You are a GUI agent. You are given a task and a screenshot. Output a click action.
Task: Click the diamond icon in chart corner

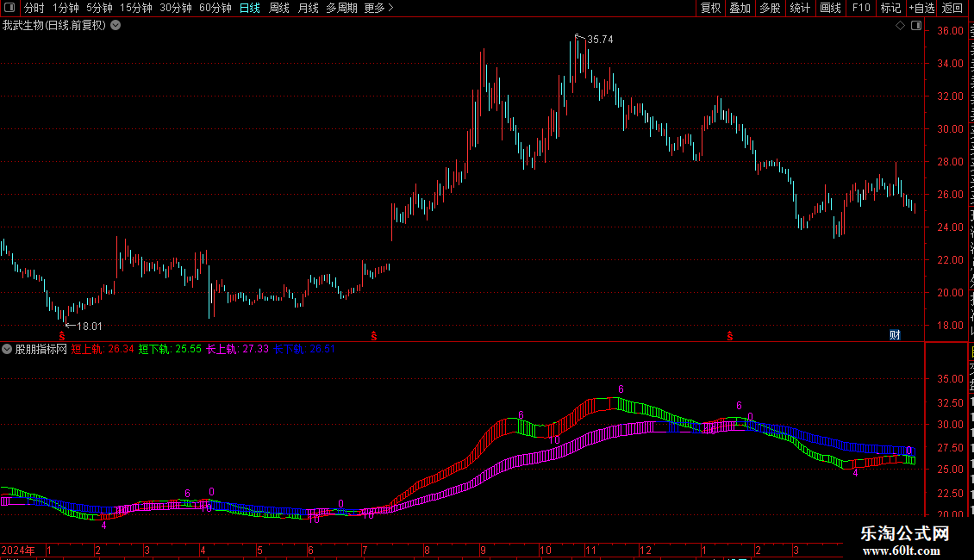900,26
